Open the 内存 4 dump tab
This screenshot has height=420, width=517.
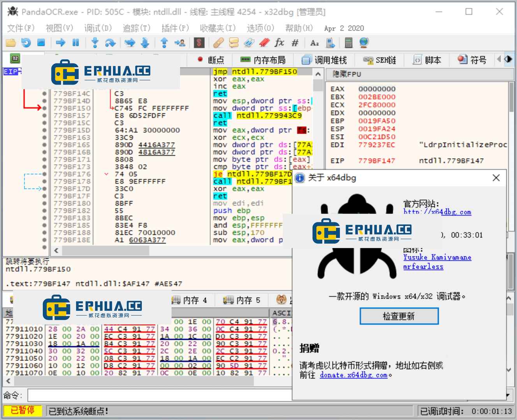(x=190, y=300)
